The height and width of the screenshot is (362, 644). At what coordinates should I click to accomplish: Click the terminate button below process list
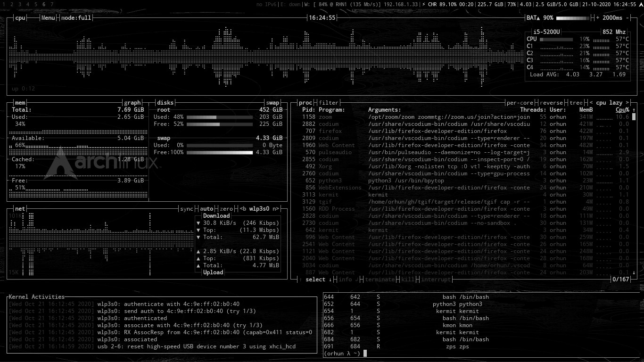(380, 280)
